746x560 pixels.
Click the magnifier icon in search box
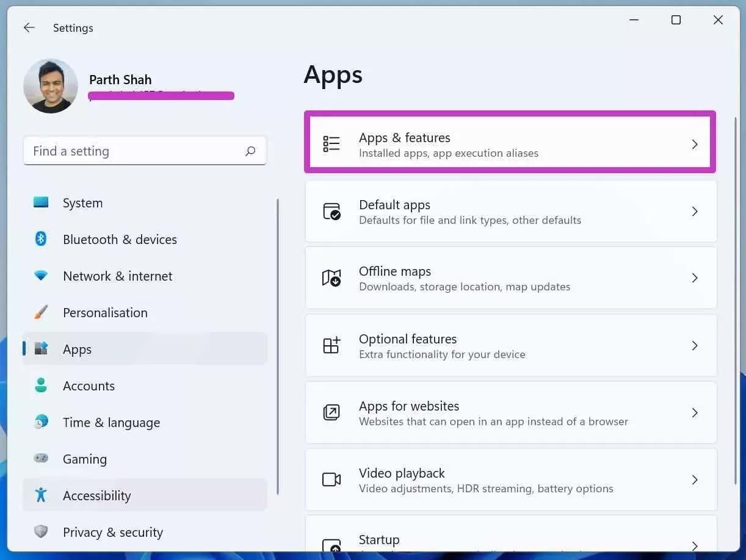(x=250, y=151)
